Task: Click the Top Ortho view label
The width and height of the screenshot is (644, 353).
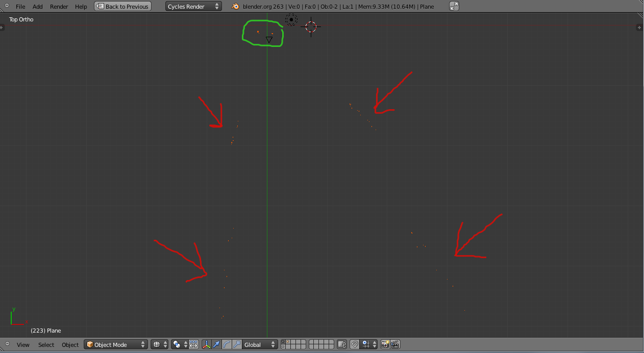Action: coord(21,19)
